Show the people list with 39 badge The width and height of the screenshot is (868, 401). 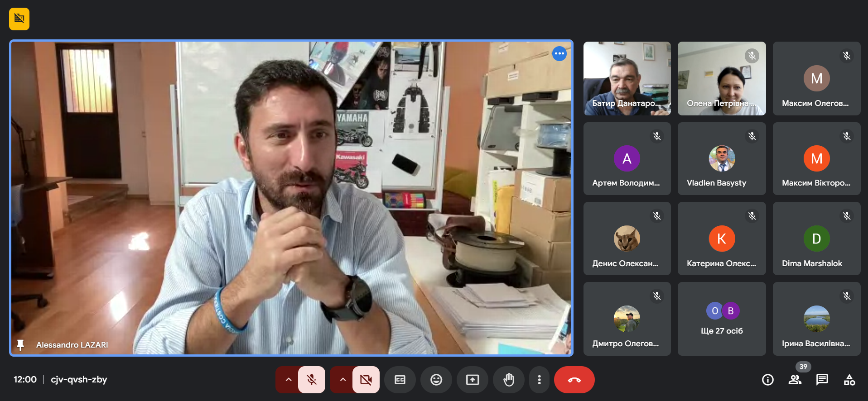pos(795,380)
